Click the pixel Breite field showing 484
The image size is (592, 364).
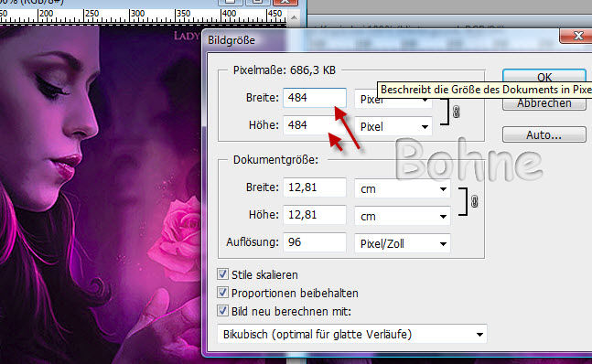coord(315,98)
